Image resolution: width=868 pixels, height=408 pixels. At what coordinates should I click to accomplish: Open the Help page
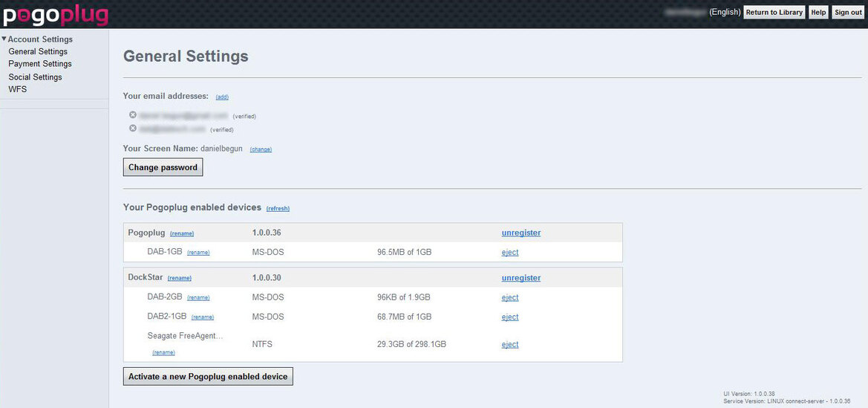(x=818, y=12)
